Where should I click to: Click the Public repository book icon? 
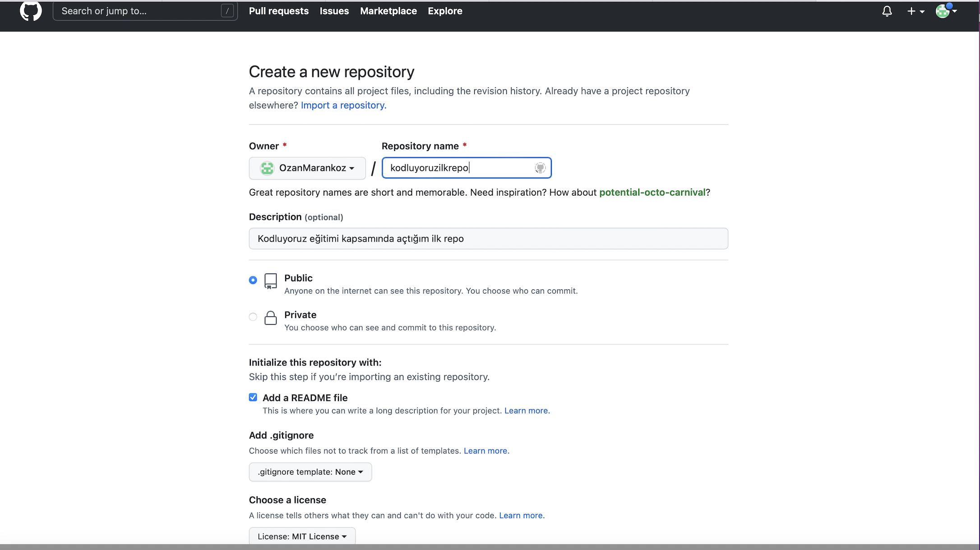coord(271,281)
